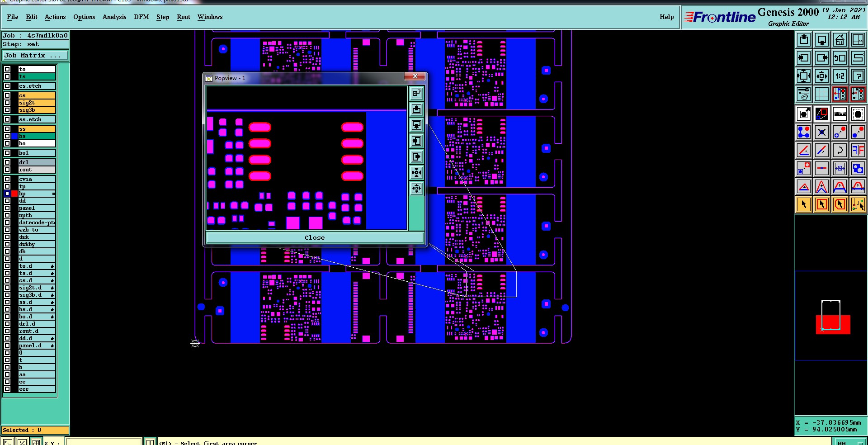
Task: Click the previous zoom icon
Action: [840, 58]
